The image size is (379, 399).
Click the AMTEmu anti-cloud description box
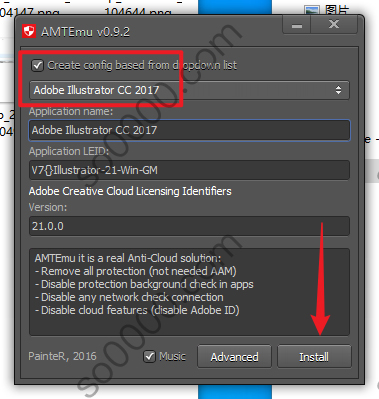[x=189, y=292]
